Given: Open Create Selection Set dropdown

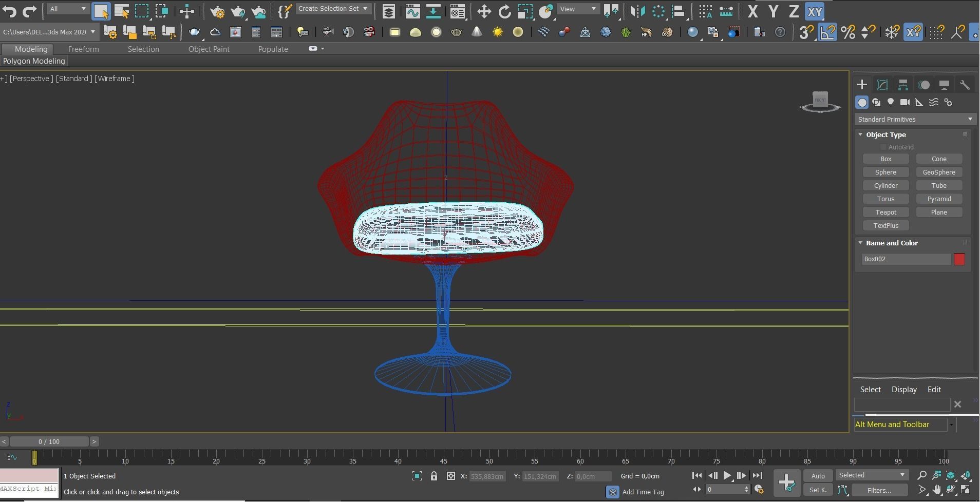Looking at the screenshot, I should click(x=333, y=9).
